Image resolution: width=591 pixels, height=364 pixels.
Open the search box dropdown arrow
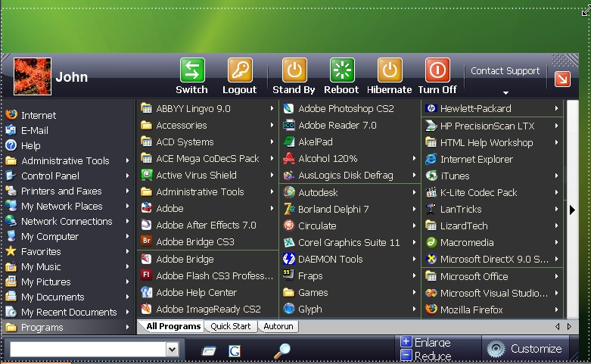point(172,350)
